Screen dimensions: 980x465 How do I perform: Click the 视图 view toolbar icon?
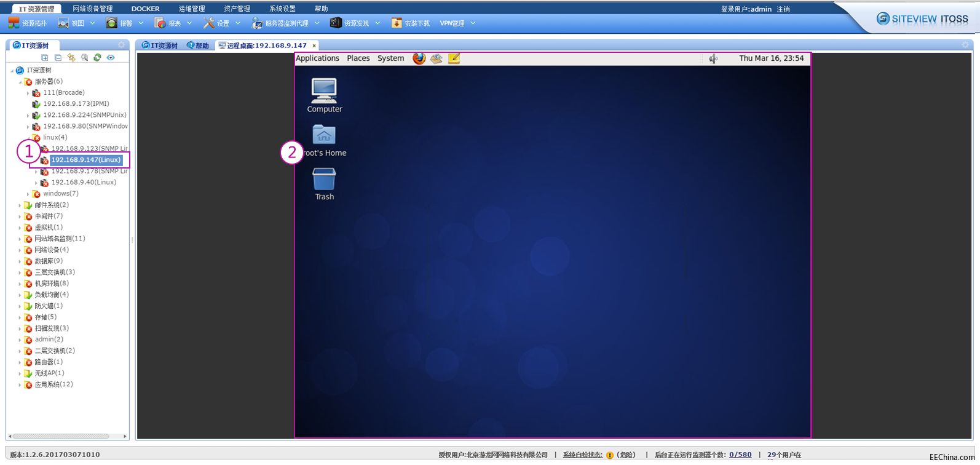tap(63, 23)
